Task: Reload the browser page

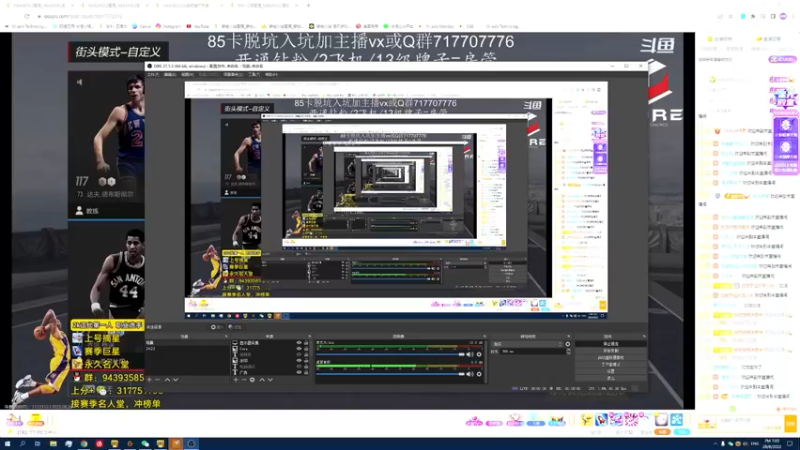Action: coord(27,16)
